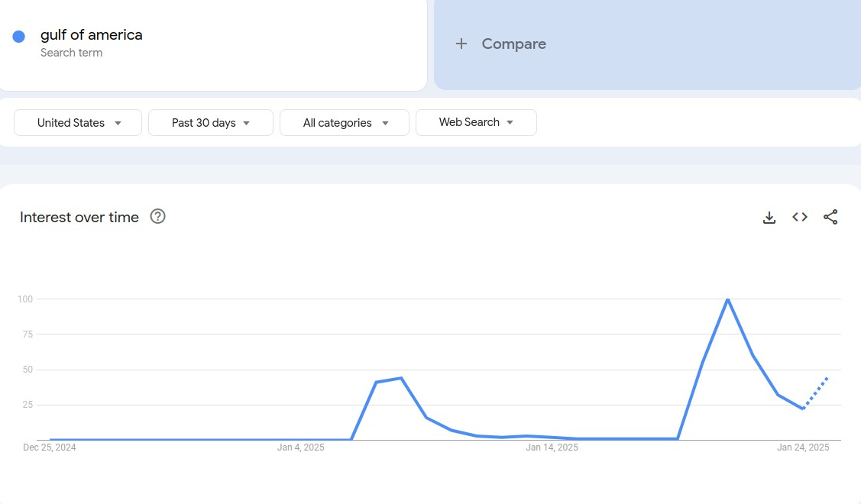
Task: Click the plus icon beside Compare
Action: tap(461, 44)
